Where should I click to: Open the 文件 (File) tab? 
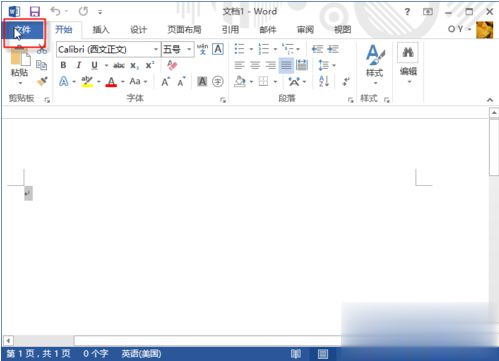tap(23, 31)
